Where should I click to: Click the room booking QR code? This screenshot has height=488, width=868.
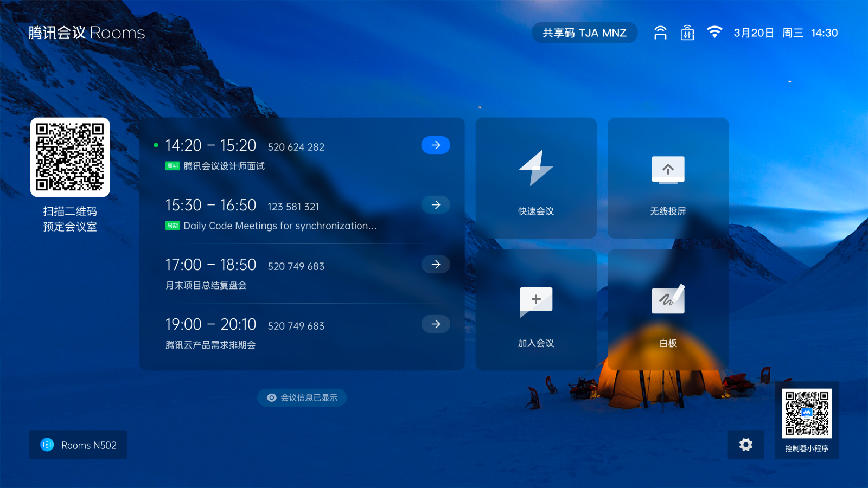[x=70, y=157]
